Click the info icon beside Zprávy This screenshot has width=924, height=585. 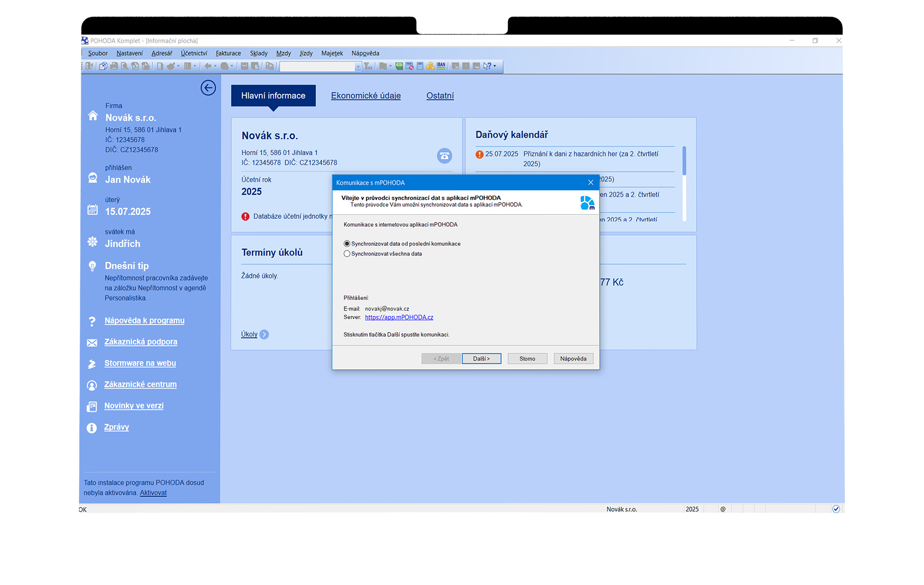click(x=91, y=428)
